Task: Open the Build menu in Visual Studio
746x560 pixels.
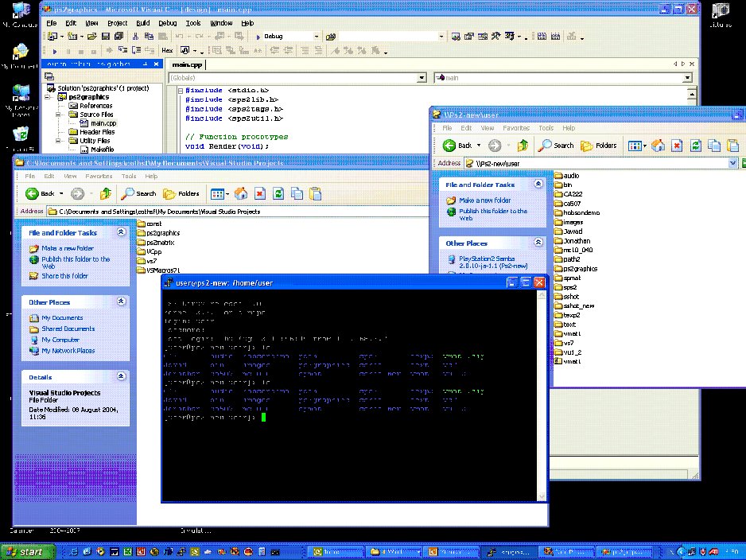Action: pos(142,23)
